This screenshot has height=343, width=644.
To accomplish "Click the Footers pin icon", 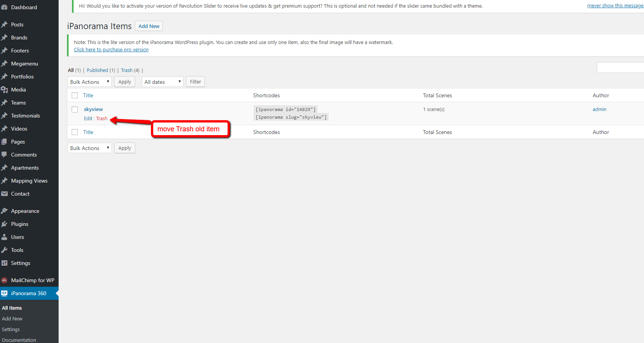I will click(4, 51).
